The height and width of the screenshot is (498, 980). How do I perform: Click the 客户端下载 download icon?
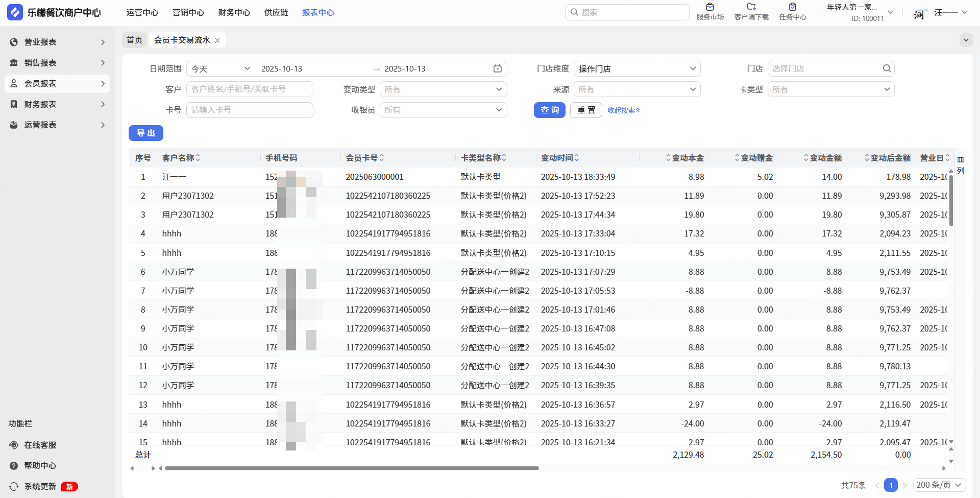(751, 7)
